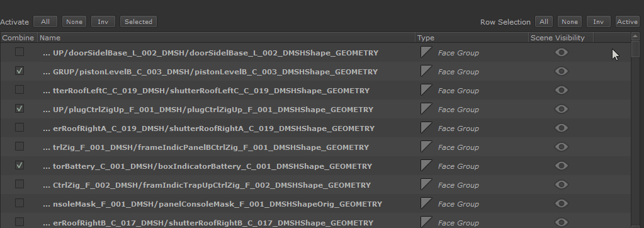
Task: Toggle scene visibility eye for plugCtrlZigUp_F_001
Action: pos(561,109)
